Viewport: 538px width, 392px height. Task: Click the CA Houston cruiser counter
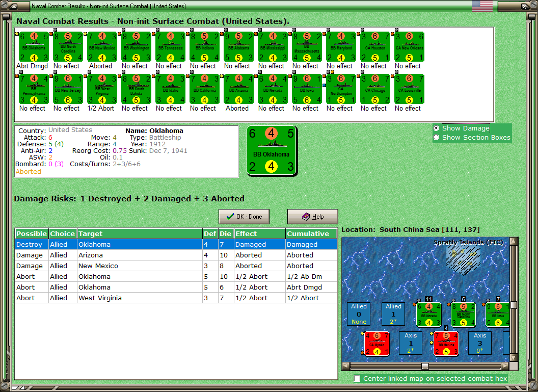375,47
